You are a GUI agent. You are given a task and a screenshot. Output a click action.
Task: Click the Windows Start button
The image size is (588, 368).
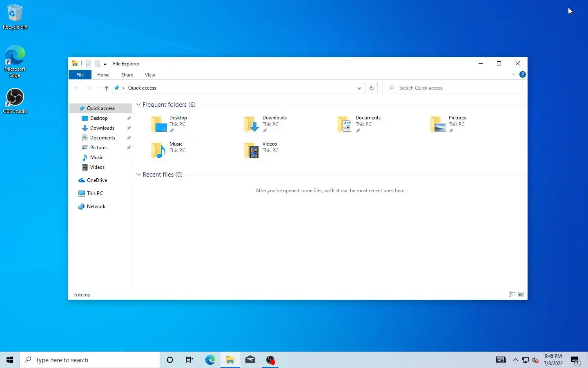10,360
